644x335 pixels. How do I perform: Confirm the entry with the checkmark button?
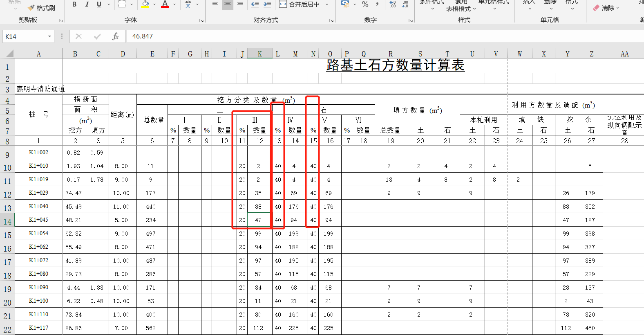97,36
